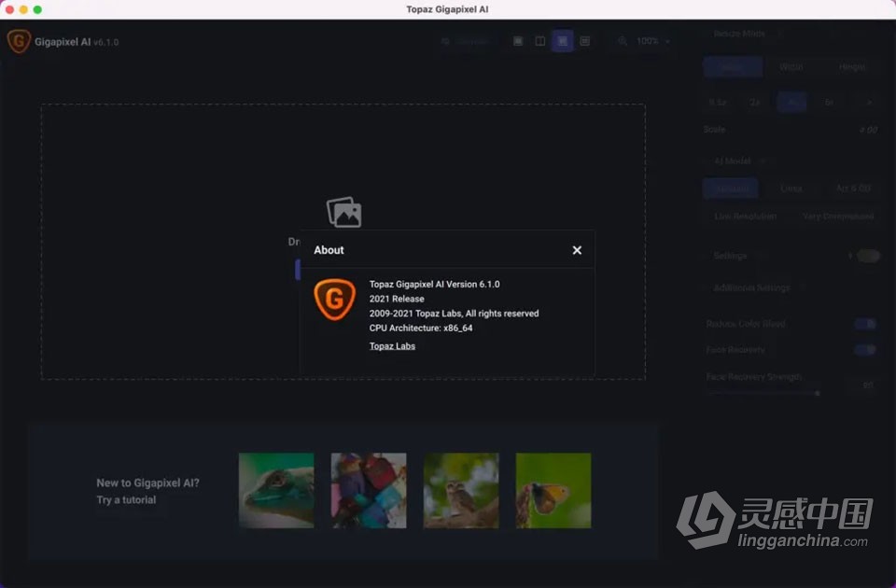Select the Lines AI model
This screenshot has width=896, height=588.
(x=791, y=188)
